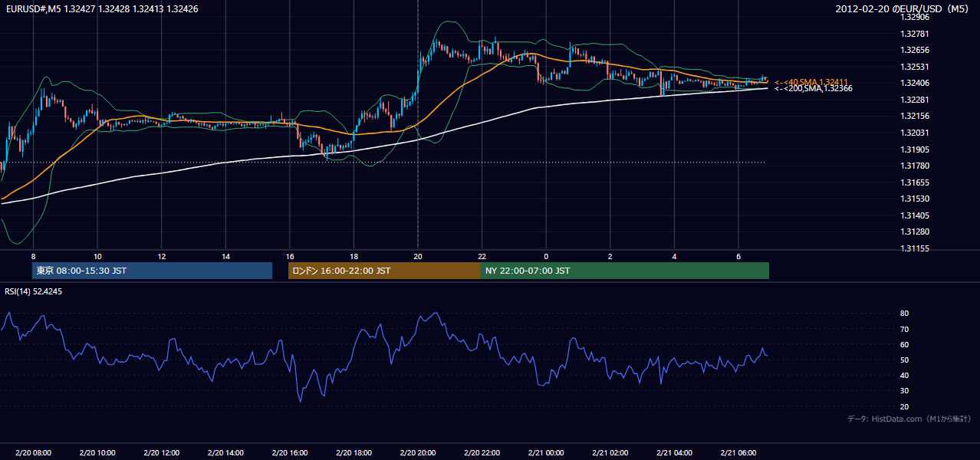Click the RSI 30 level label
Image resolution: width=980 pixels, height=460 pixels.
coord(904,391)
